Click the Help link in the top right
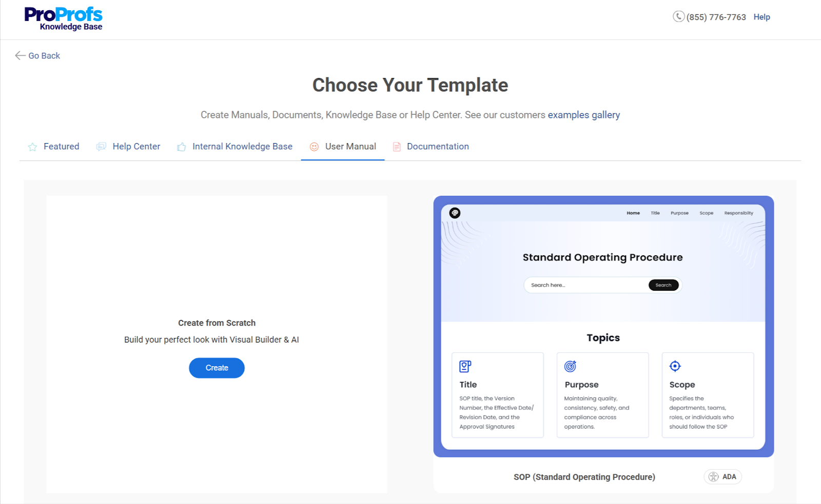821x504 pixels. point(761,16)
